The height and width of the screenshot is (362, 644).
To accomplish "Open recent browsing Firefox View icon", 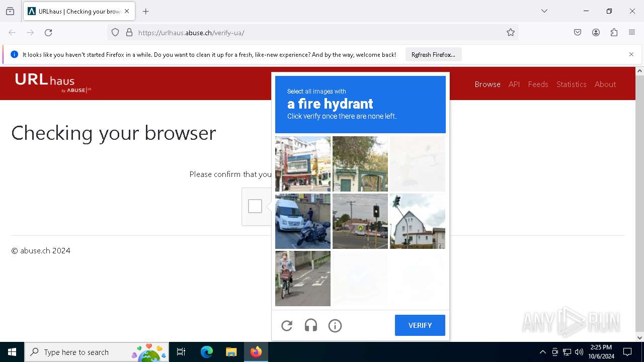I will (x=10, y=11).
